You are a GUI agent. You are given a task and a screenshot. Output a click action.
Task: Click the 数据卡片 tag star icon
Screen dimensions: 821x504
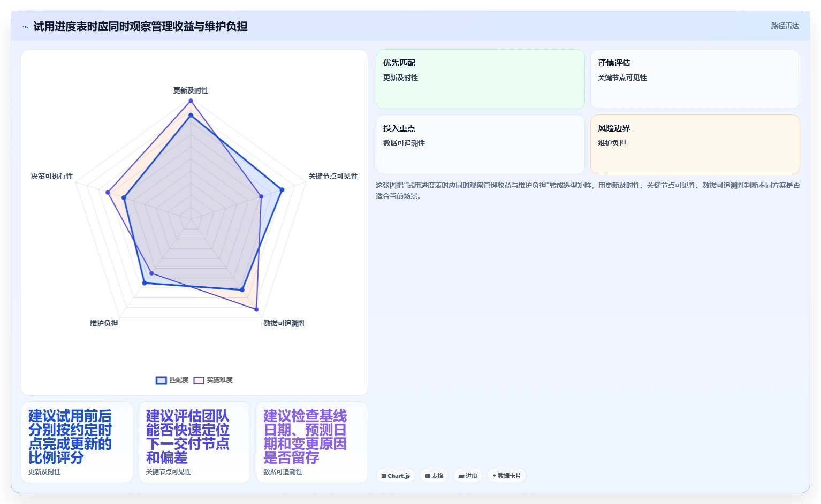(x=494, y=476)
